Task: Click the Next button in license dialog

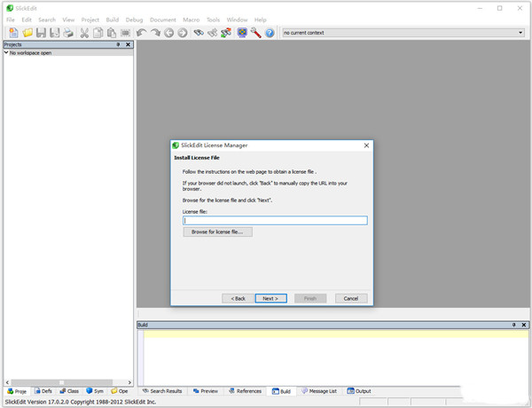Action: coord(270,298)
